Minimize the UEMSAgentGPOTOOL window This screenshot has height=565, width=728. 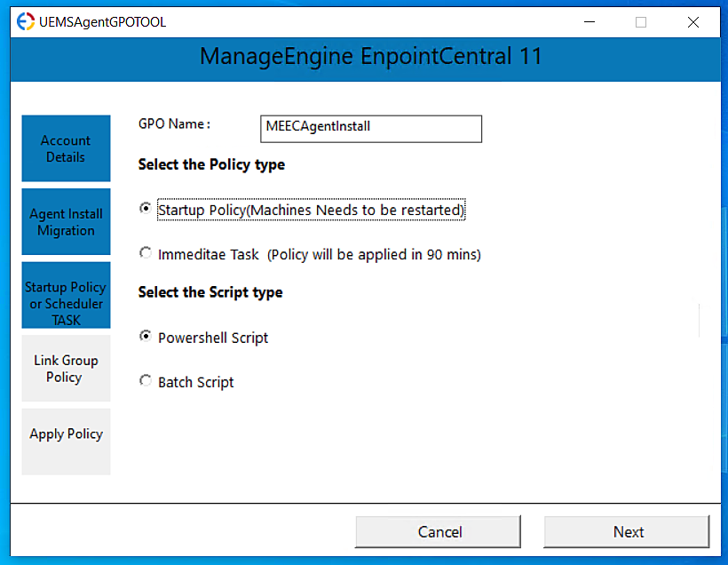tap(590, 22)
